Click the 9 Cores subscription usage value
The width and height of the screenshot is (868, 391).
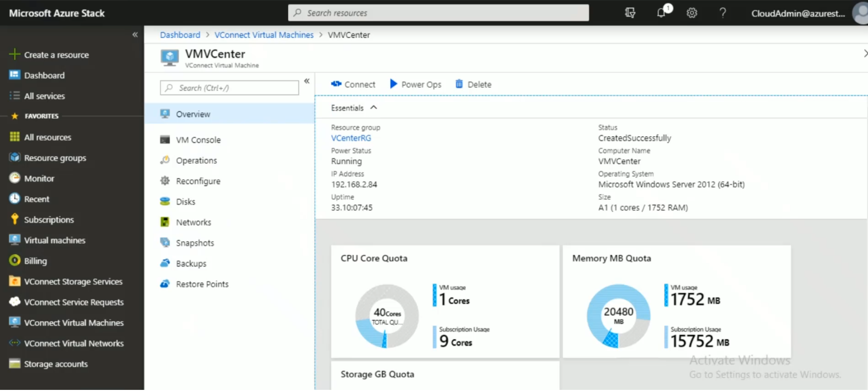point(455,341)
